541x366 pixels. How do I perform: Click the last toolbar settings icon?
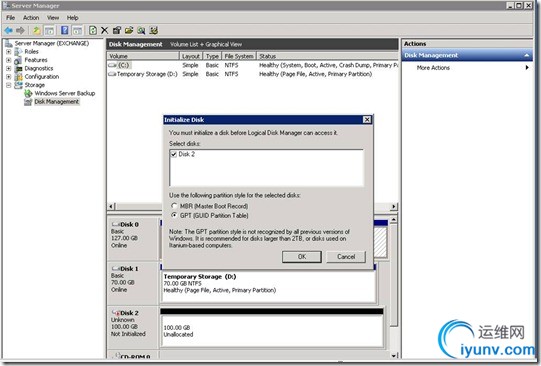coord(154,30)
